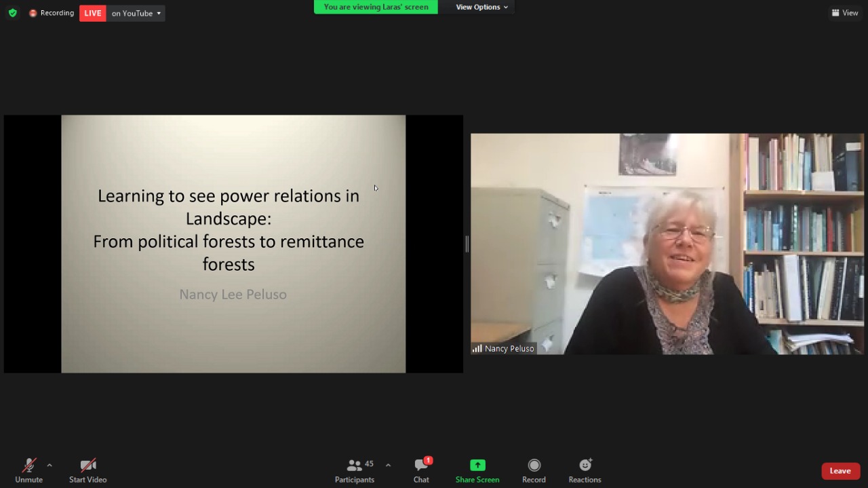Click the View layout button
The width and height of the screenshot is (868, 488).
tap(845, 13)
